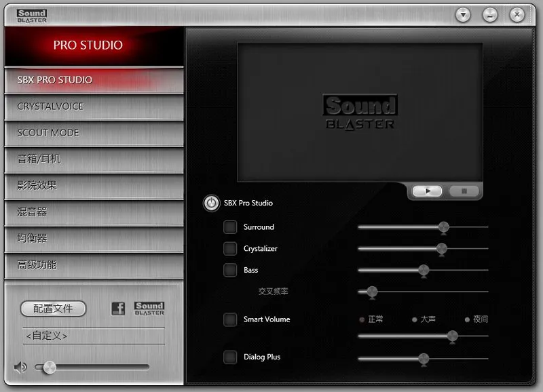Select the 夜间 Smart Volume mode
The image size is (543, 392).
(476, 319)
